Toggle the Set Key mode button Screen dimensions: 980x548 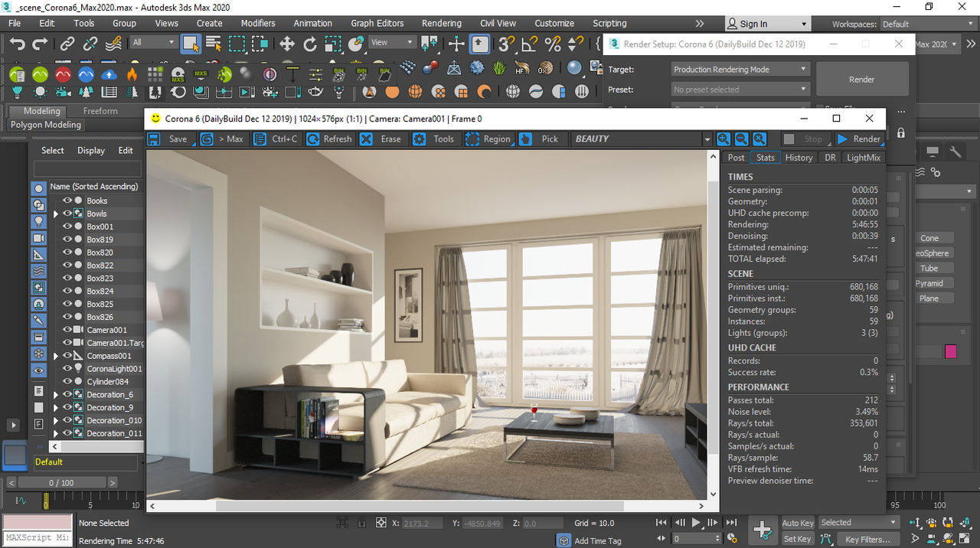[797, 539]
